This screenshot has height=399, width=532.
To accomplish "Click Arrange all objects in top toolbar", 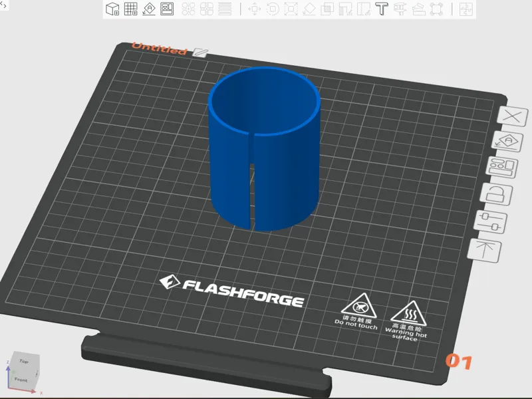I will [167, 9].
